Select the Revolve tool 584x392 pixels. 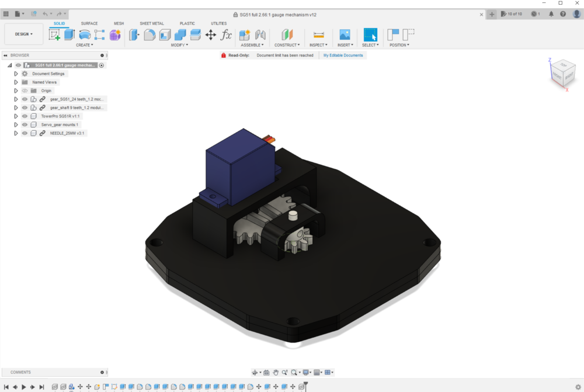[85, 34]
